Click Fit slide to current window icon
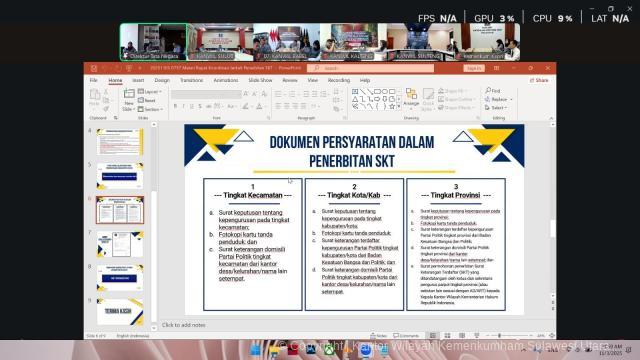The image size is (640, 360). click(x=551, y=336)
